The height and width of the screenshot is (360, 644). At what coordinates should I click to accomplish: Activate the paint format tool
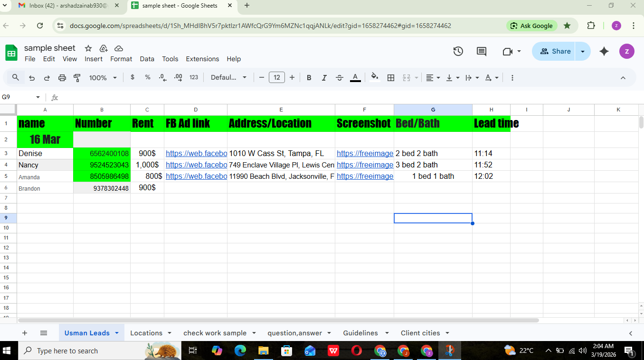[x=77, y=78]
